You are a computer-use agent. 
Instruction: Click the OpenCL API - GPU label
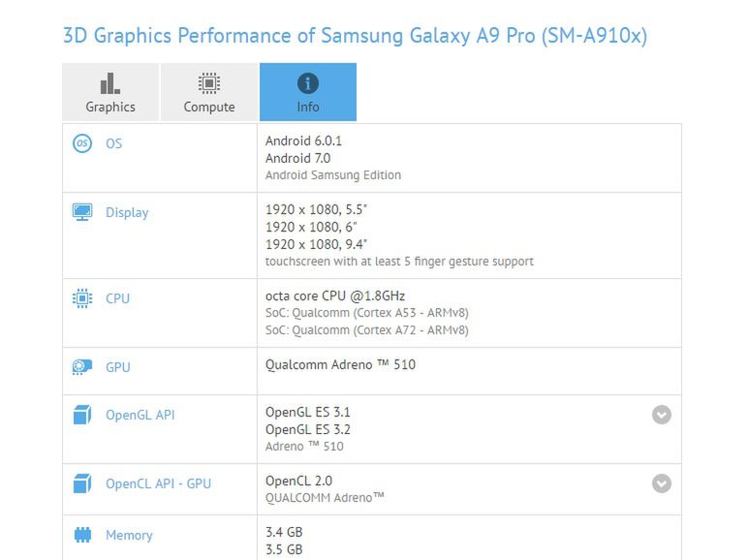tap(159, 483)
